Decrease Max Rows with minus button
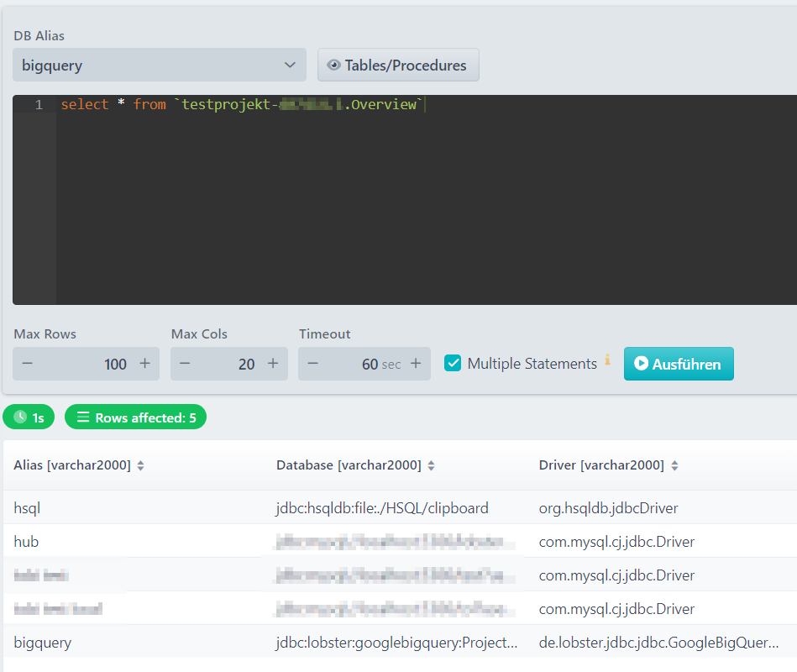This screenshot has height=672, width=797. [28, 364]
